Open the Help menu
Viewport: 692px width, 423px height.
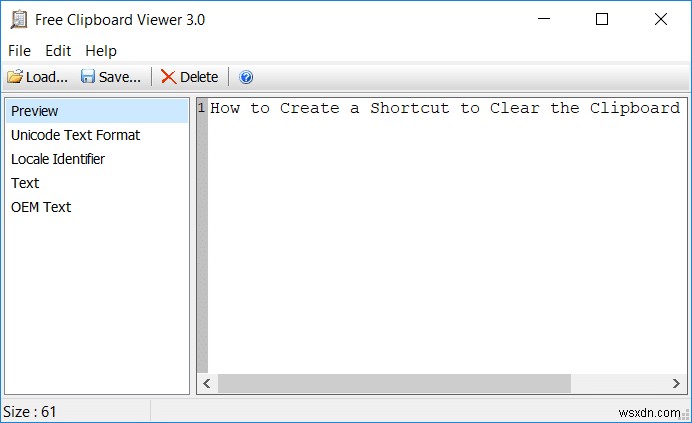(x=101, y=51)
